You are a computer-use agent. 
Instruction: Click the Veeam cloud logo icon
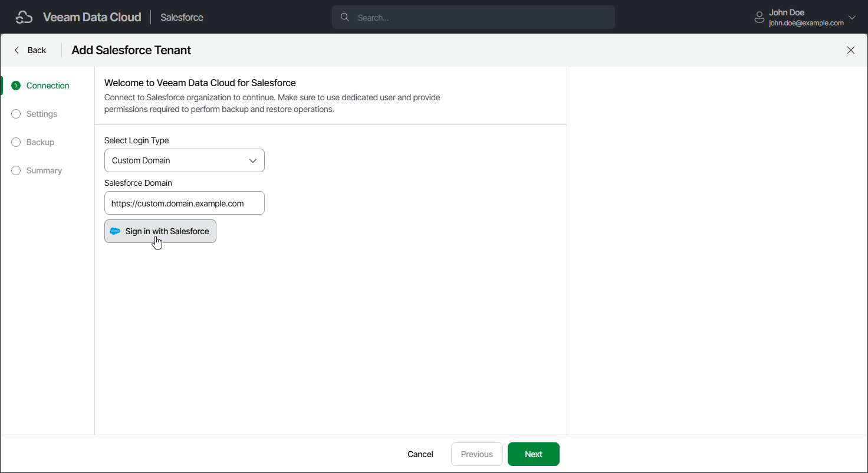point(24,17)
